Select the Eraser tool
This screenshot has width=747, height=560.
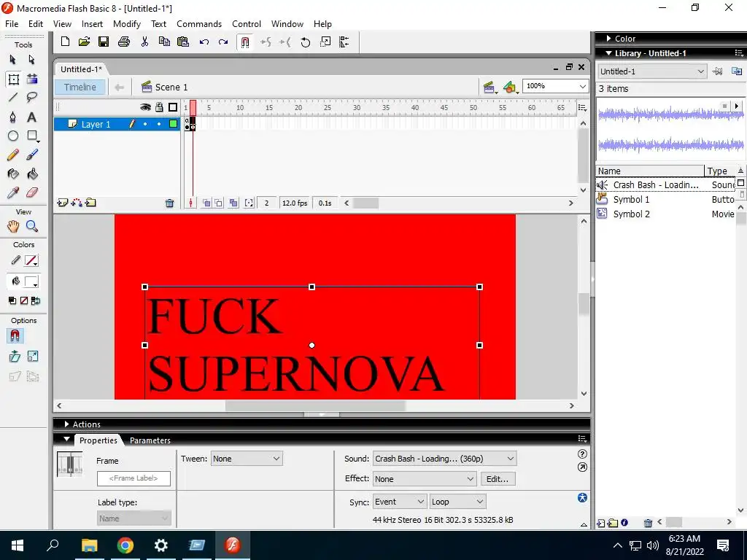(x=32, y=192)
